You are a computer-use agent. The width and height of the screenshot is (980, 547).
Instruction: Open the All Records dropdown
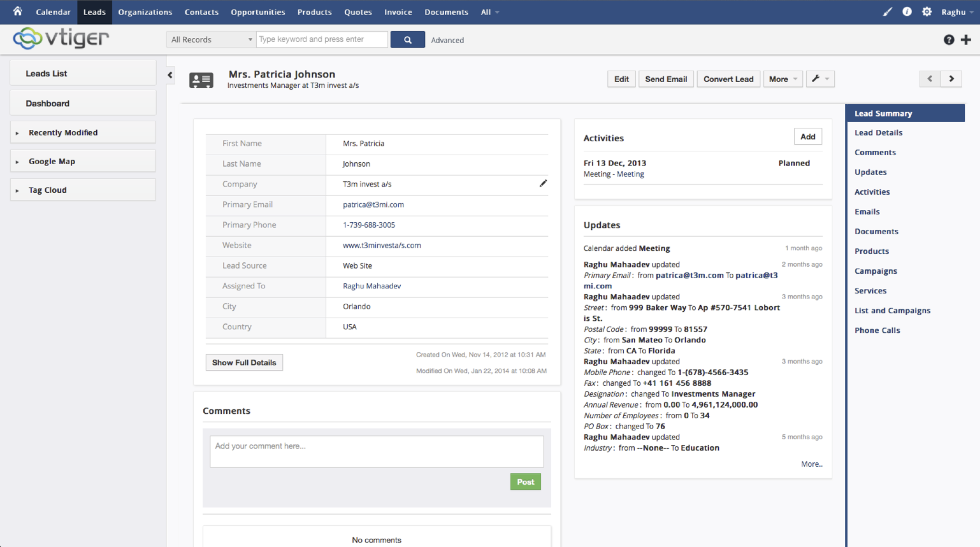tap(211, 39)
